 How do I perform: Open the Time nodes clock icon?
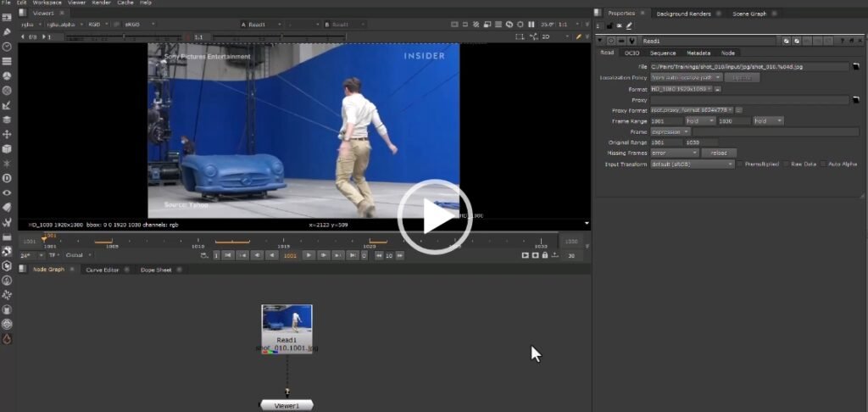coord(7,47)
